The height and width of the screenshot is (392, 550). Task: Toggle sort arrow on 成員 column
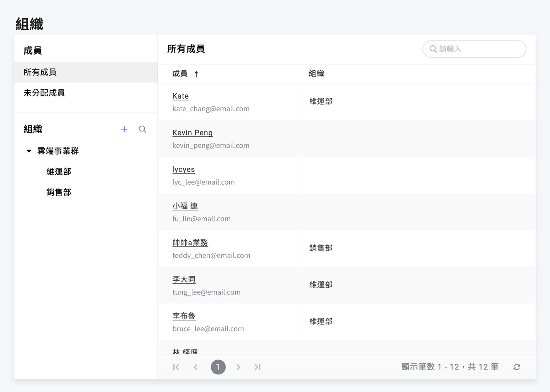click(x=196, y=74)
